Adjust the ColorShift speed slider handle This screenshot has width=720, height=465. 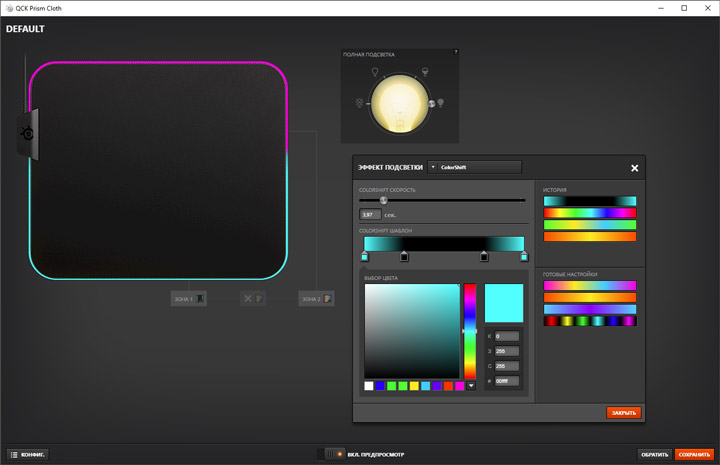coord(383,200)
